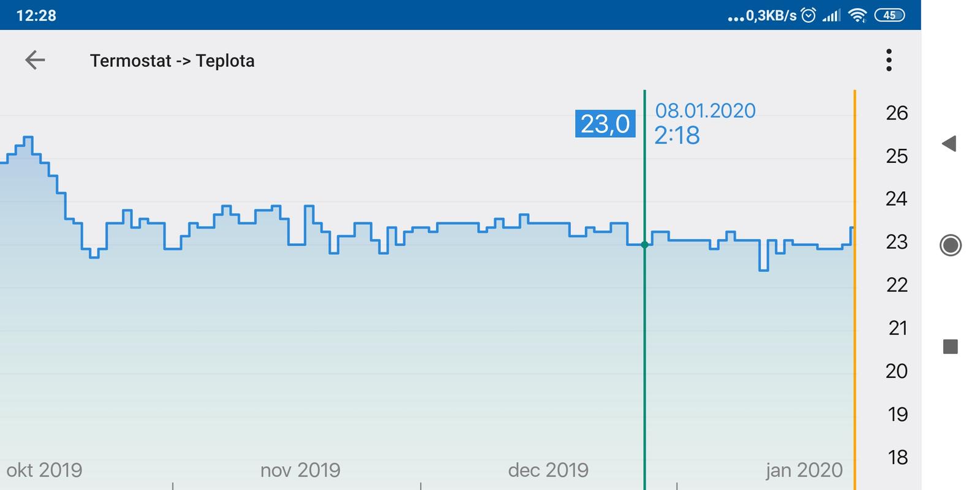Open the three-dot overflow menu
Image resolution: width=980 pixels, height=490 pixels.
[x=889, y=60]
